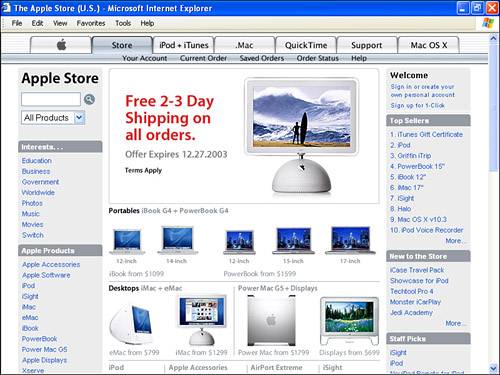Open iCase Travel Pack link
The height and width of the screenshot is (375, 500).
coord(417,270)
